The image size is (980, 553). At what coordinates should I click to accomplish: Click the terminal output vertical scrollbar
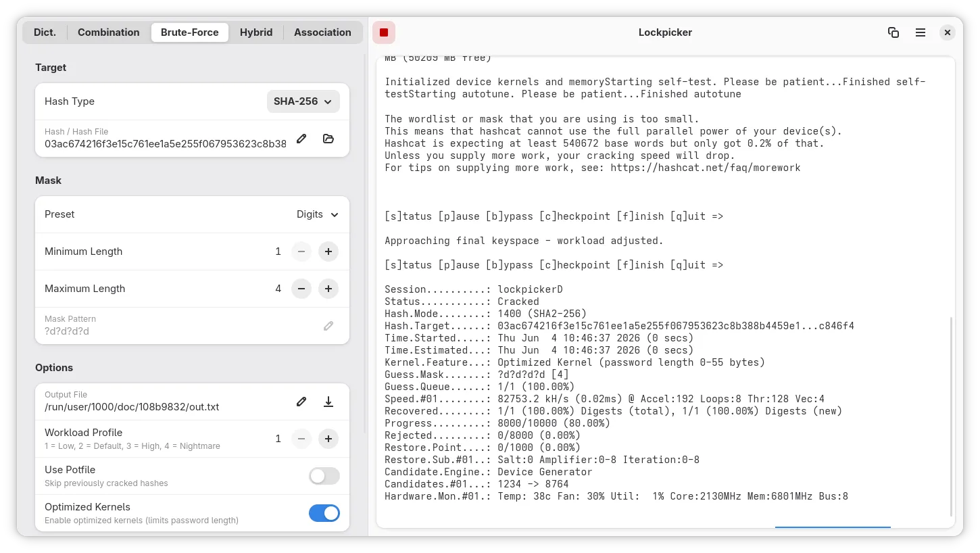(951, 417)
